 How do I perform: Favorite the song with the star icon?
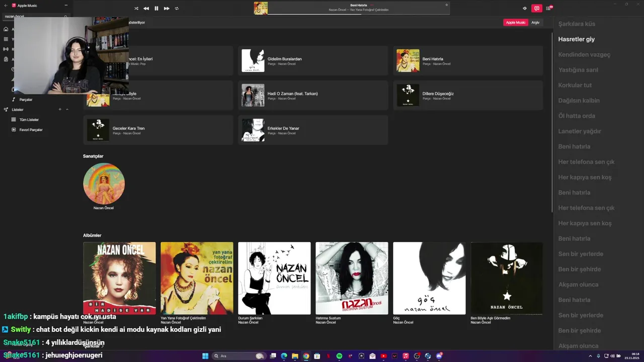point(446,5)
